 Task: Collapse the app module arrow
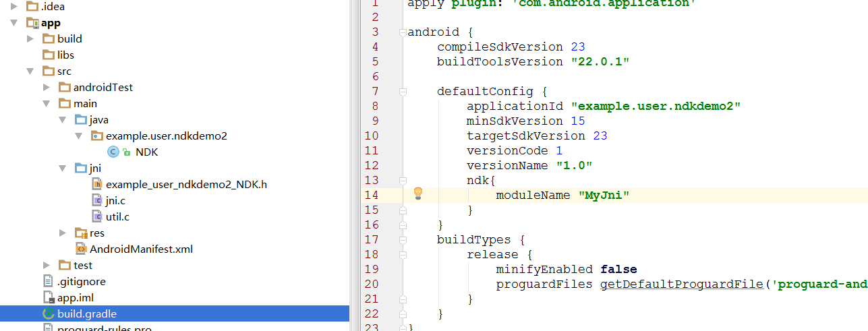click(14, 23)
